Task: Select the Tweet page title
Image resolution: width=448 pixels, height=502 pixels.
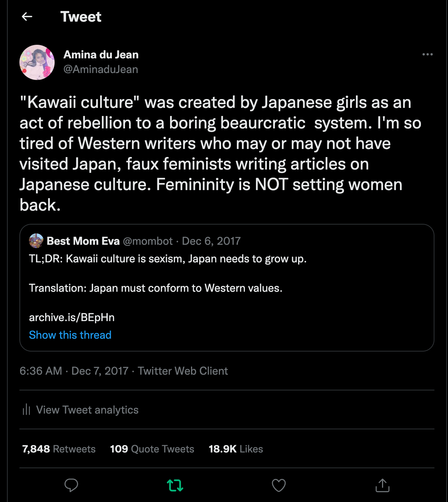Action: 81,17
